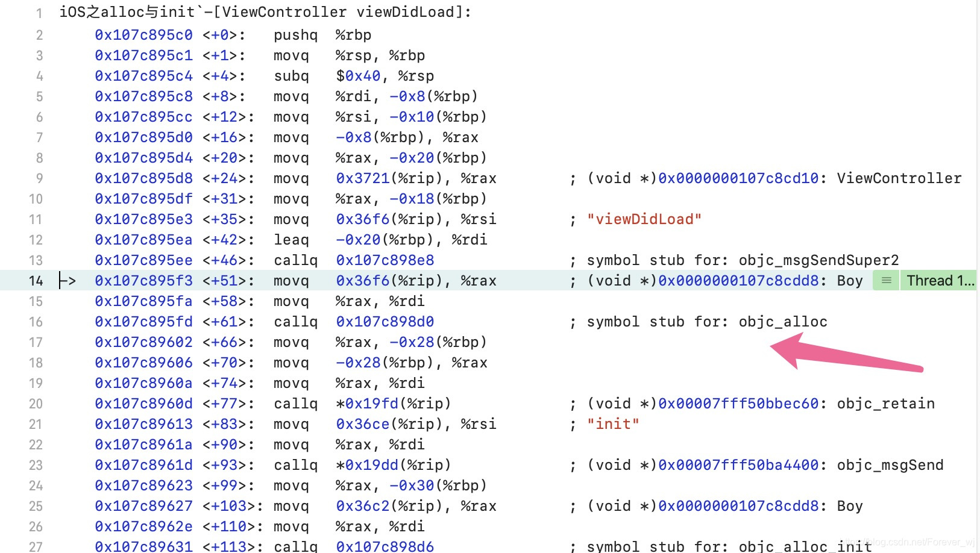Viewport: 980px width, 553px height.
Task: Click the "viewDidLoad" string comment
Action: (644, 219)
